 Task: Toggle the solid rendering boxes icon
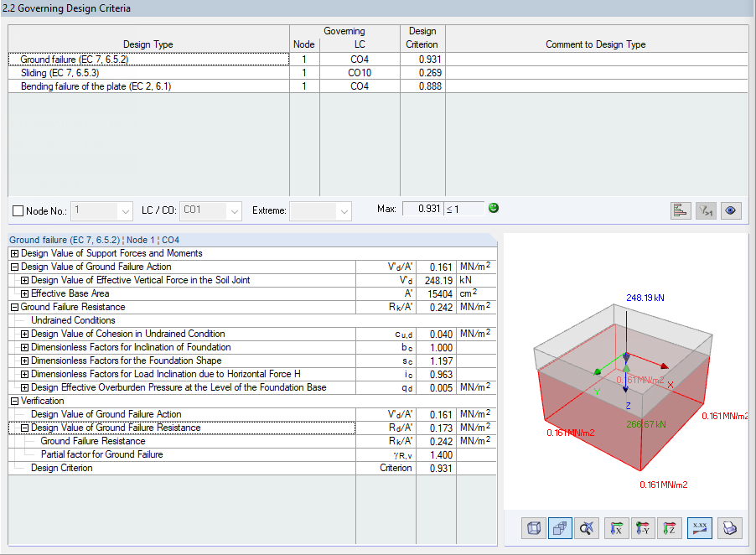click(560, 528)
